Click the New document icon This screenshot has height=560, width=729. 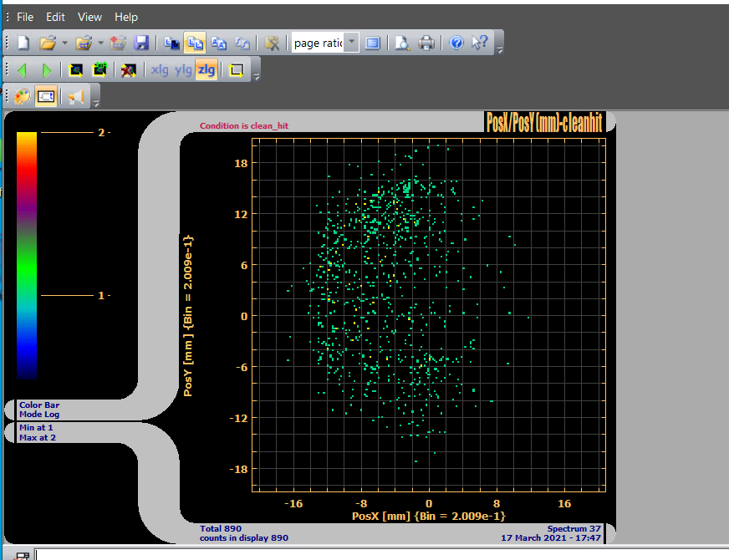click(23, 43)
